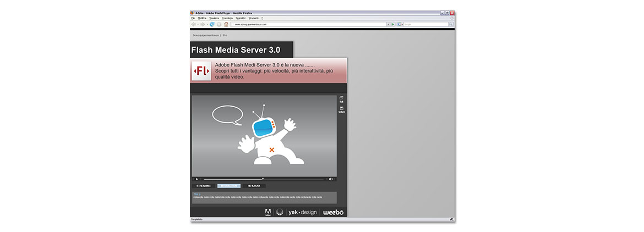Click the video frame showing TV-head astronaut

264,136
